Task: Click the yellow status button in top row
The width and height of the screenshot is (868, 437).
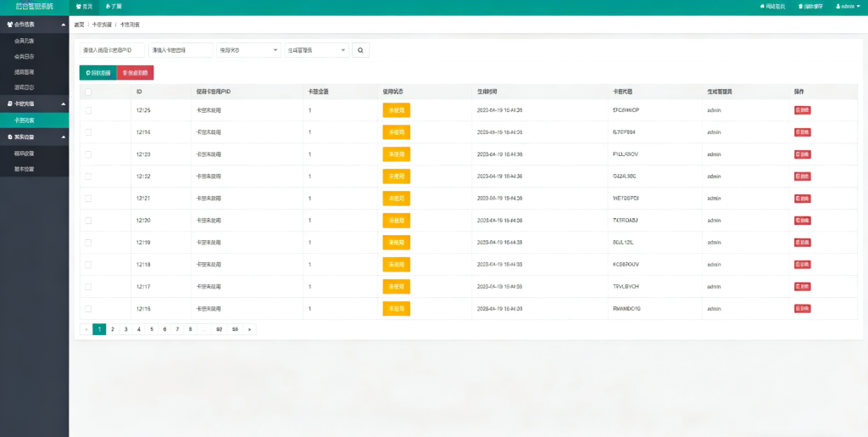Action: (396, 110)
